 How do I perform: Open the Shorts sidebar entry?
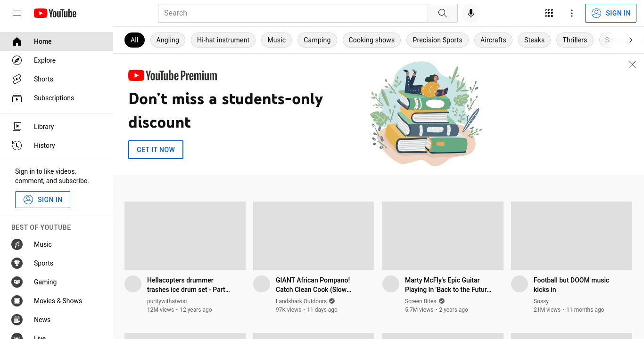[x=57, y=79]
